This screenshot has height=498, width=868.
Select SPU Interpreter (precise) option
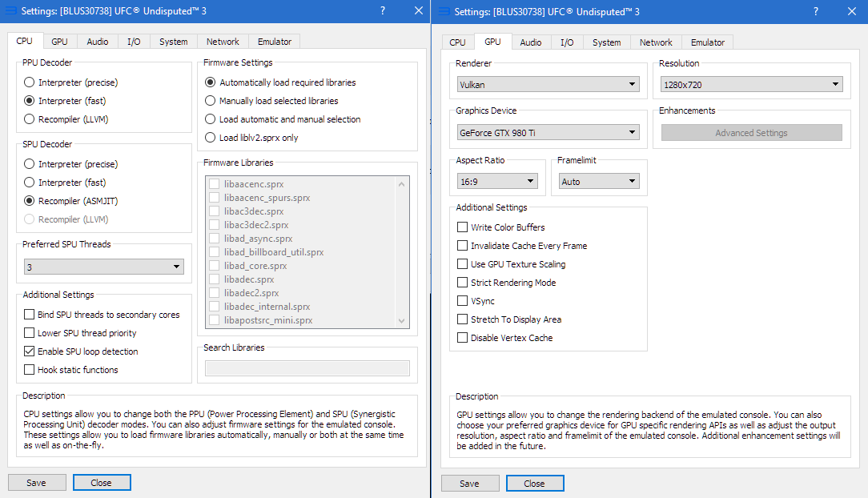point(30,164)
